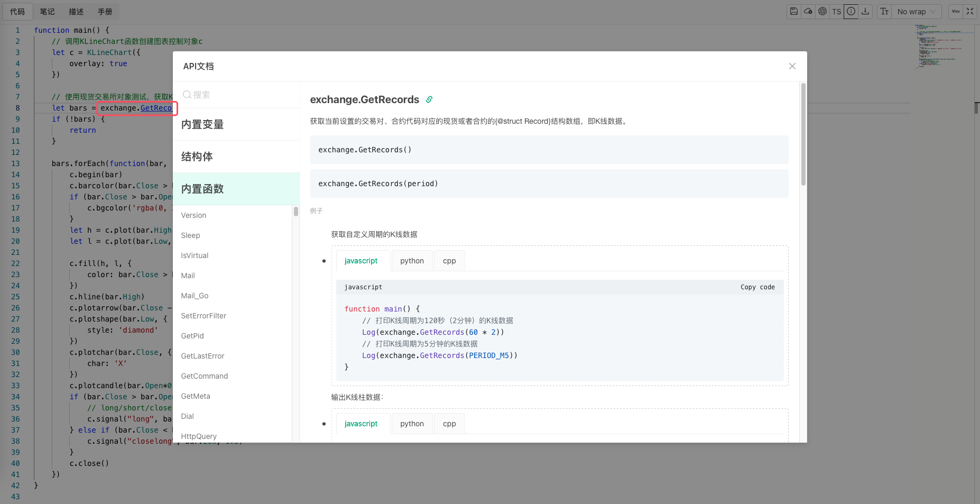
Task: Toggle the TS TypeScript mode button
Action: tap(836, 11)
